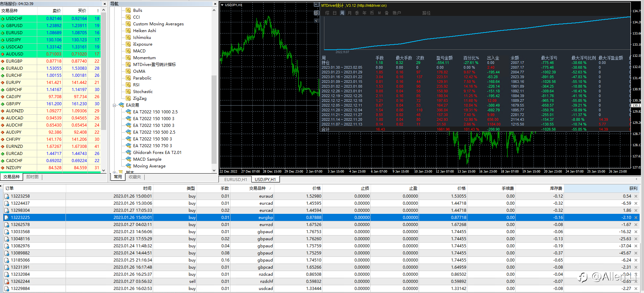
Task: Open the 即时图 tab in Market Watch
Action: pos(32,177)
